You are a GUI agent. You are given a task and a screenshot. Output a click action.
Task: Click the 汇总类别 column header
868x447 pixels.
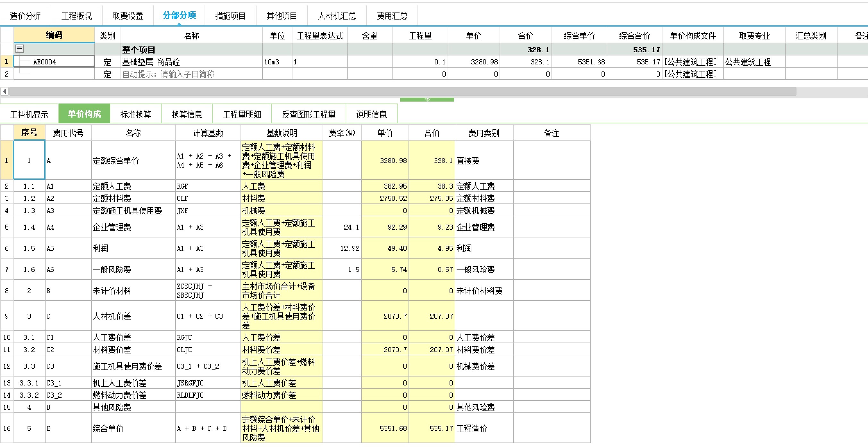tap(811, 35)
